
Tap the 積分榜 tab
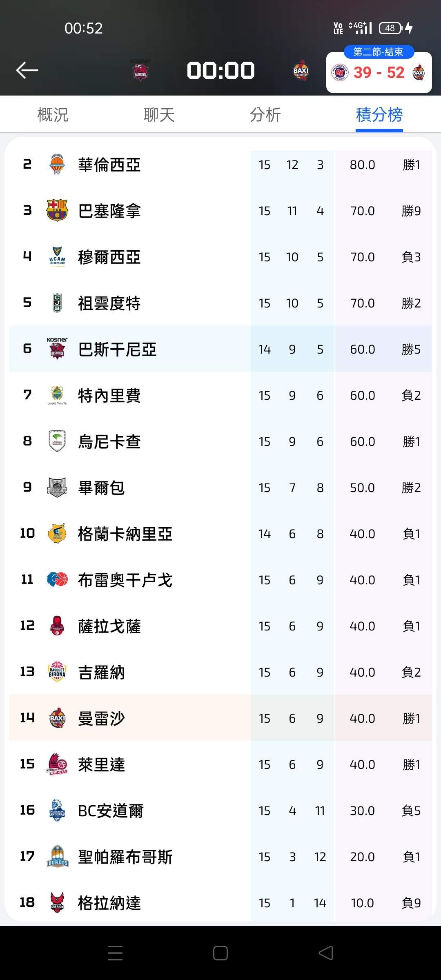click(379, 115)
